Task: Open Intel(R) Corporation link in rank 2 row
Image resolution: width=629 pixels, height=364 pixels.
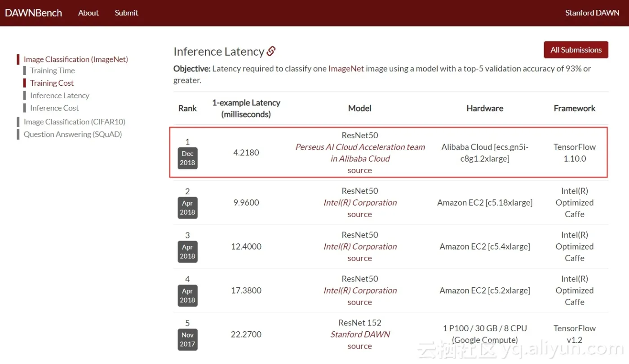Action: 360,202
